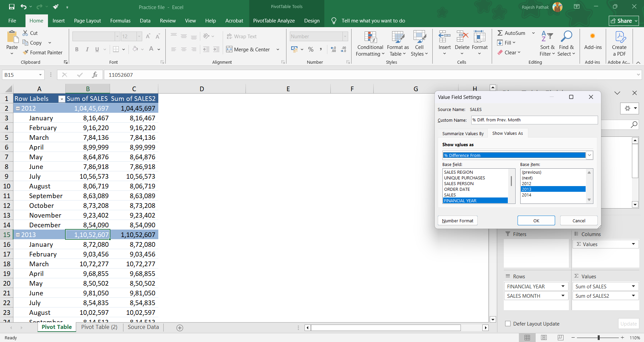Click the zoom slider handle in status bar

(598, 338)
